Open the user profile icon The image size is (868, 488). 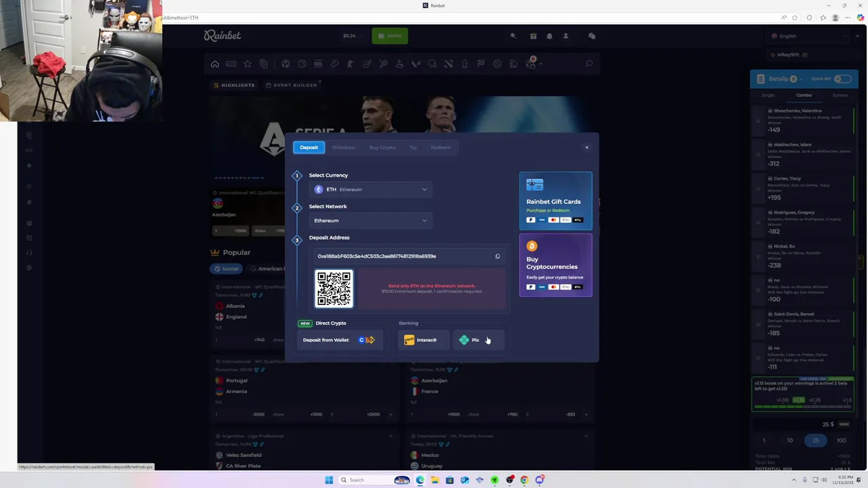pos(566,36)
